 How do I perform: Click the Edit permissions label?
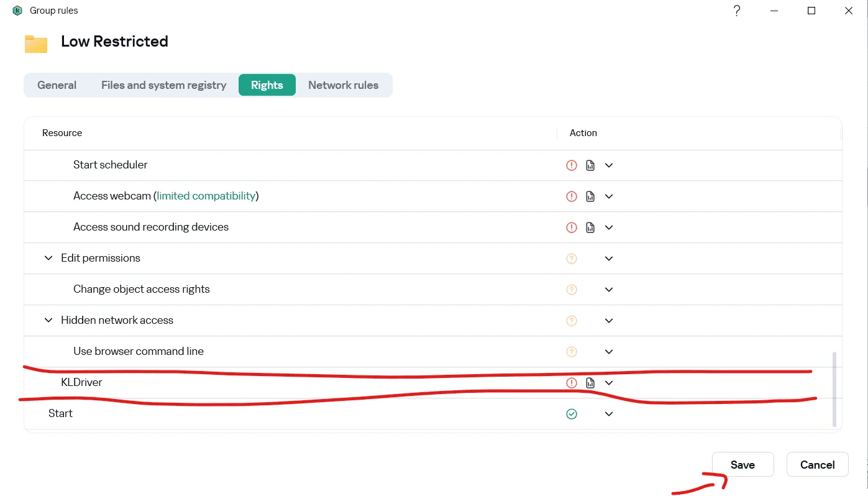click(101, 258)
